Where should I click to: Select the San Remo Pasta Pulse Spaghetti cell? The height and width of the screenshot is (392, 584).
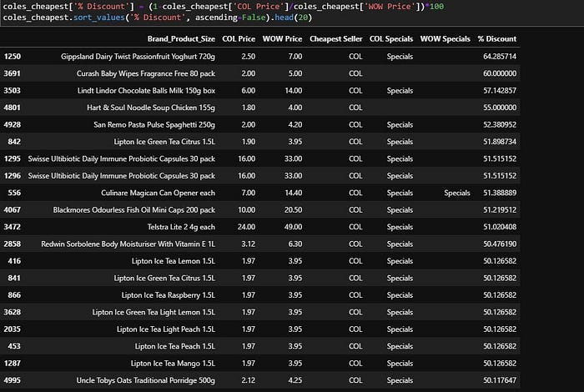[x=154, y=125]
